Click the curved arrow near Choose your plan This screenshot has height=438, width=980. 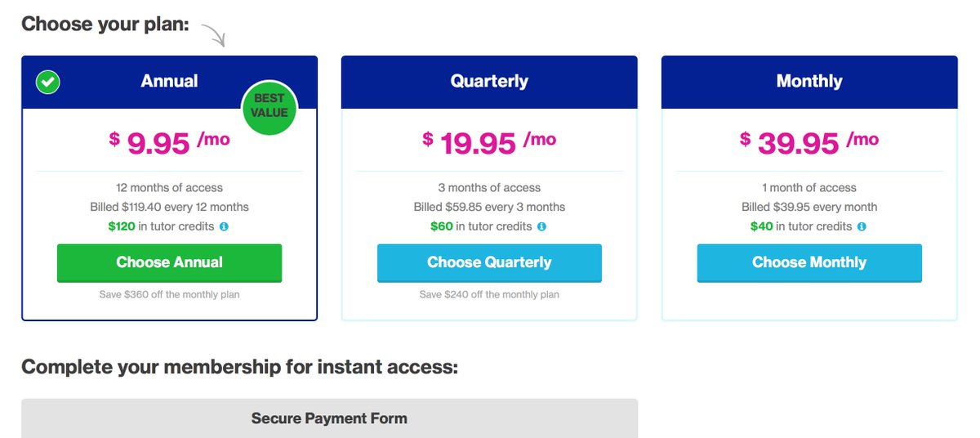pos(213,34)
